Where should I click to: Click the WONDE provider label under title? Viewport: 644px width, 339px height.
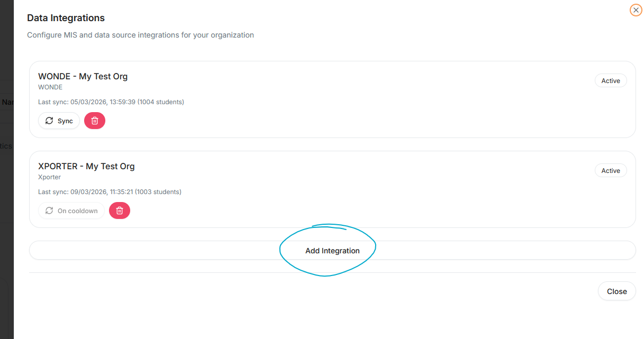click(50, 87)
